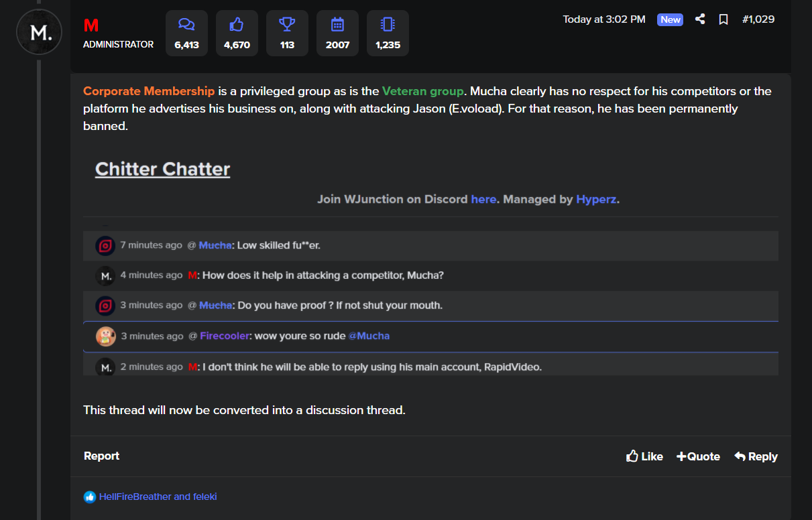
Task: Reply to this post
Action: pos(756,456)
